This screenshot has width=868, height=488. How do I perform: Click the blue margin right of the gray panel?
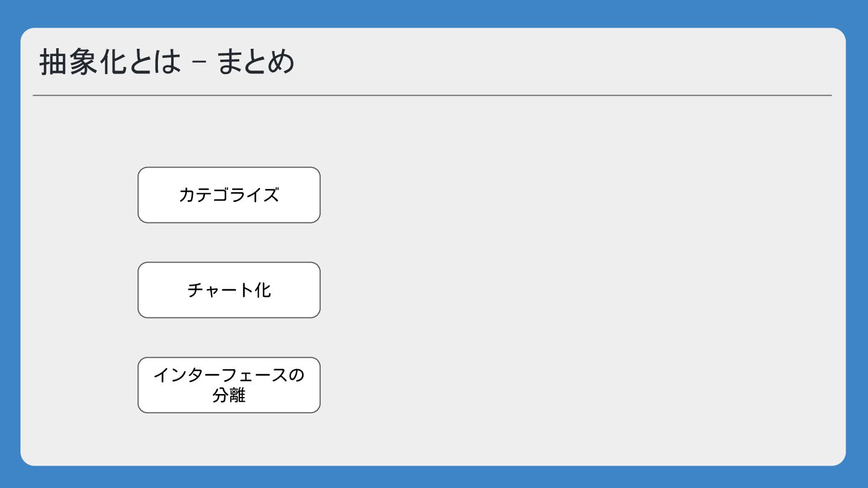[x=857, y=244]
